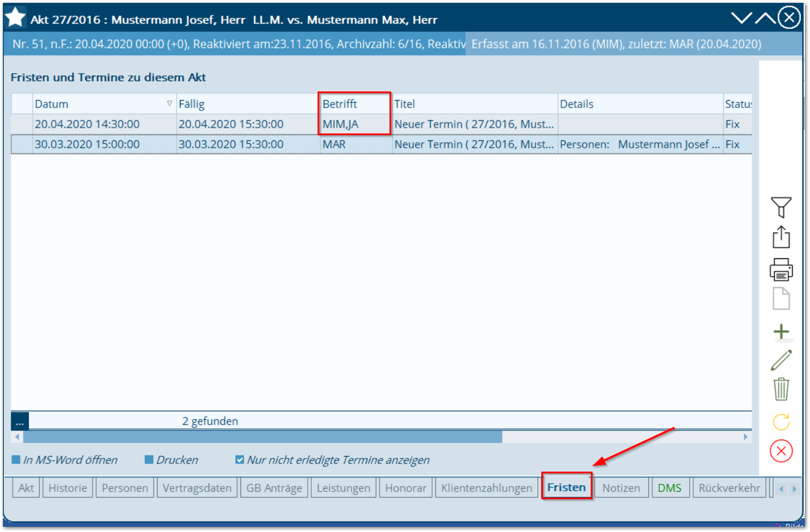Sort by the Datum column header

point(104,104)
